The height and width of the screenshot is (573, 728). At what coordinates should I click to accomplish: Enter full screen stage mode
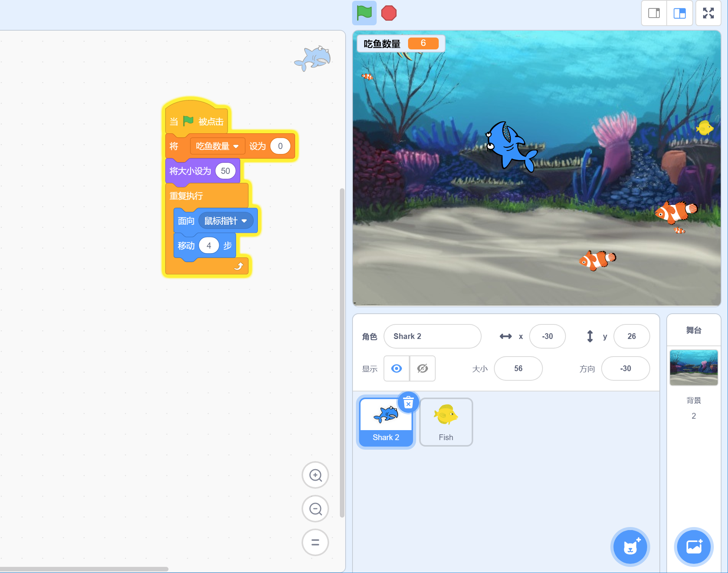click(708, 13)
